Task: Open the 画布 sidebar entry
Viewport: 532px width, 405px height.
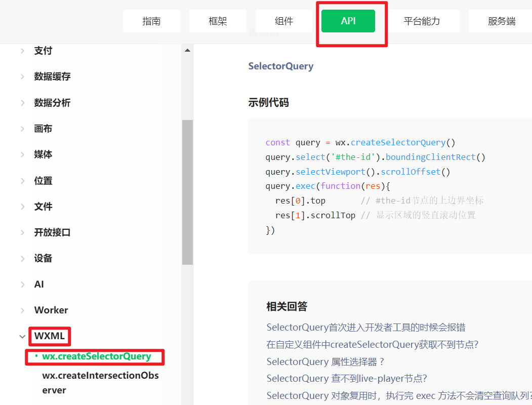Action: tap(43, 129)
